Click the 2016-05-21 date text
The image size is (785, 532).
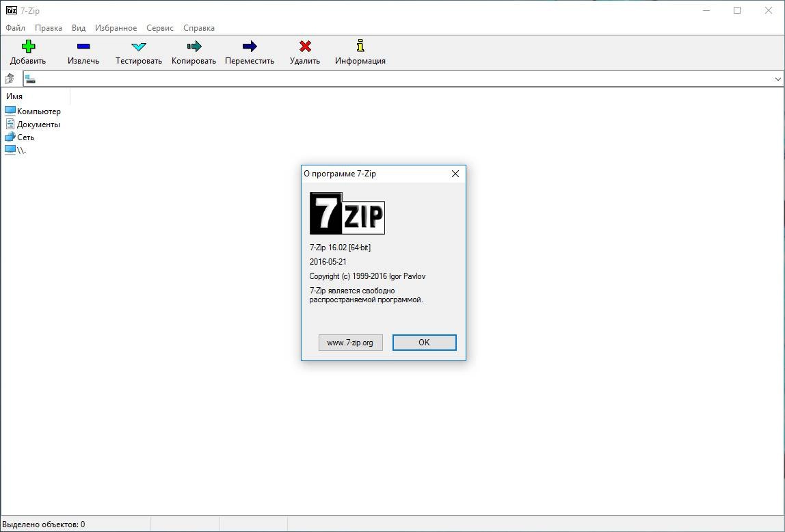pos(328,262)
